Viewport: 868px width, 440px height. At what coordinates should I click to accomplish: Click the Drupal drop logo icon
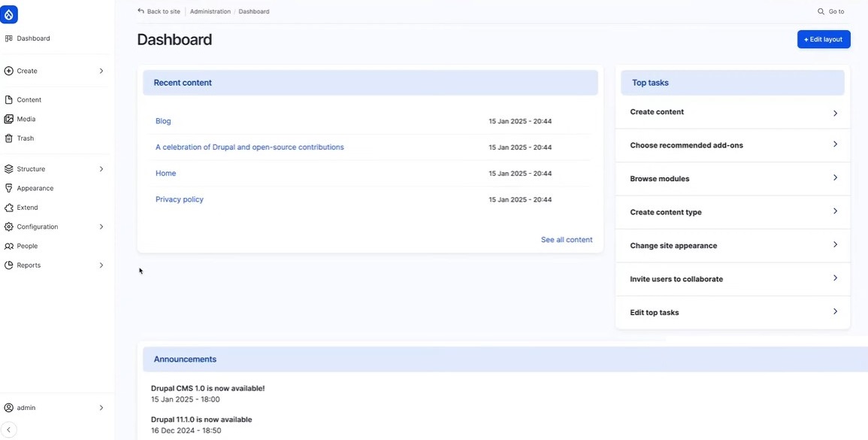[9, 14]
